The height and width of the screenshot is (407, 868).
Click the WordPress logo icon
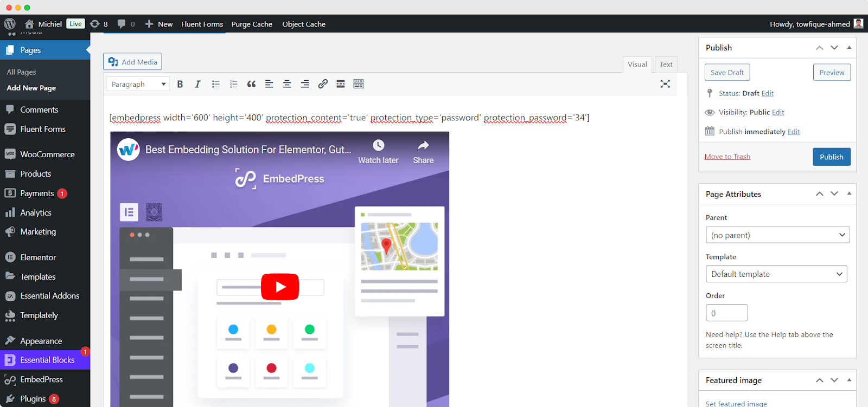[x=10, y=24]
